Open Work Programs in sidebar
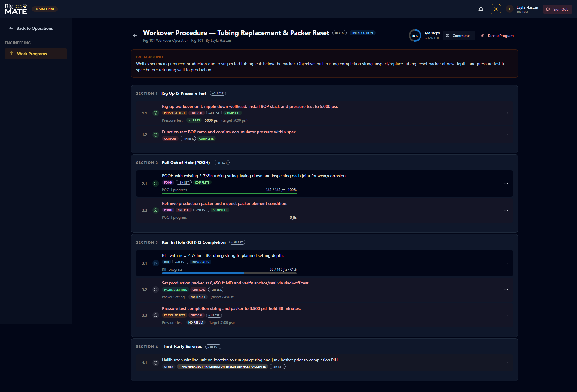 36,54
